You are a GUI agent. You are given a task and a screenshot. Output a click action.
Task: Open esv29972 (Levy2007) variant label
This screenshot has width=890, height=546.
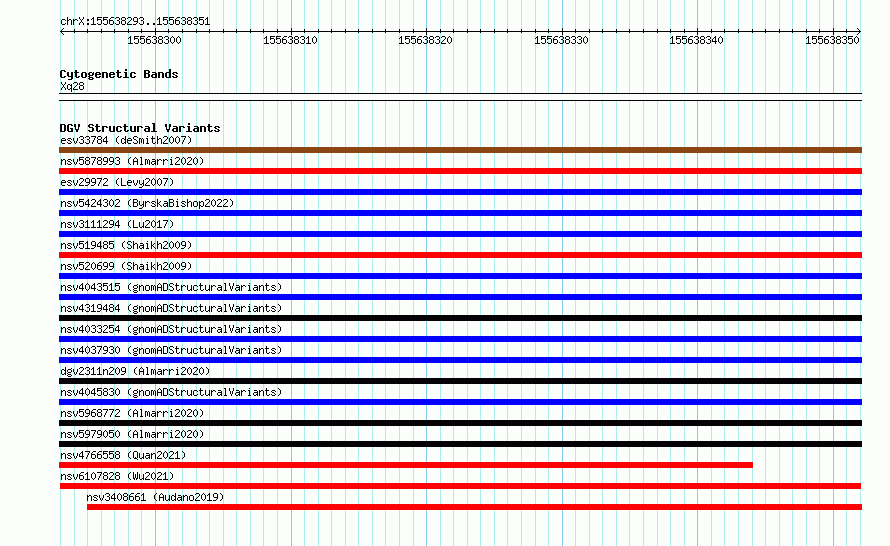[117, 182]
